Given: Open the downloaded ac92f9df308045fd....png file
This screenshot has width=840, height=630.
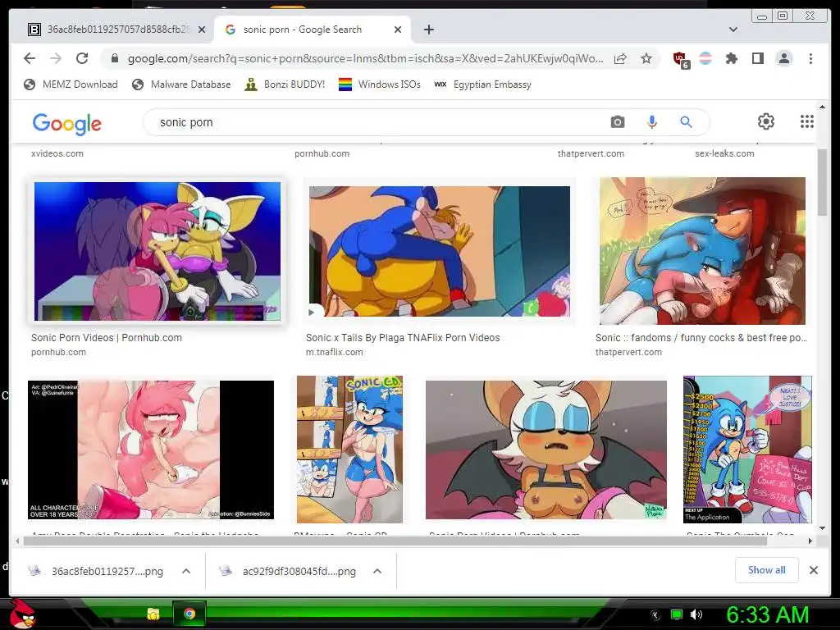Looking at the screenshot, I should [x=288, y=571].
